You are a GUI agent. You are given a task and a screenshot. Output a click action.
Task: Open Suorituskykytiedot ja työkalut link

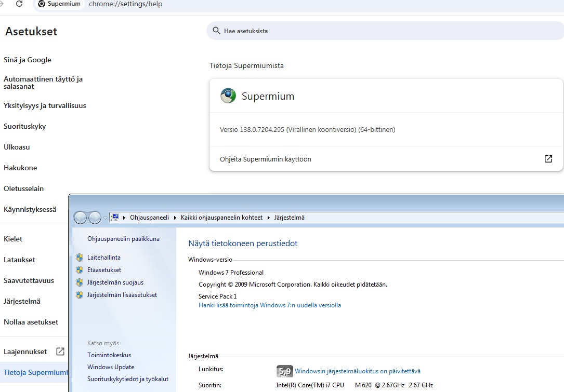[x=128, y=379]
